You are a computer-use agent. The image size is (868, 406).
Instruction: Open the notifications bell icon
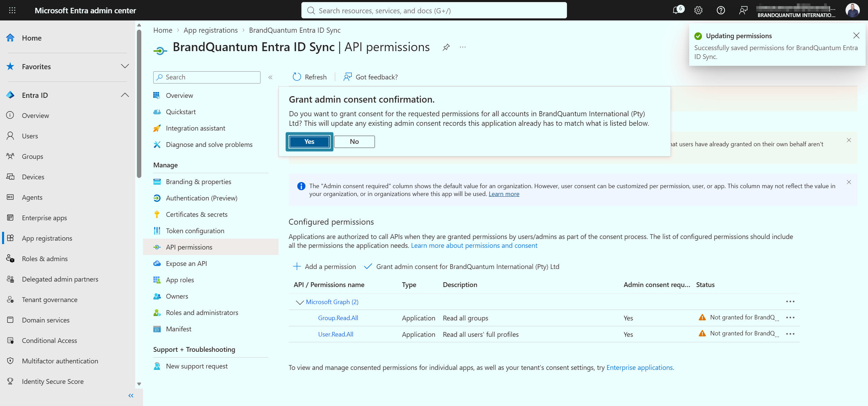(x=677, y=10)
